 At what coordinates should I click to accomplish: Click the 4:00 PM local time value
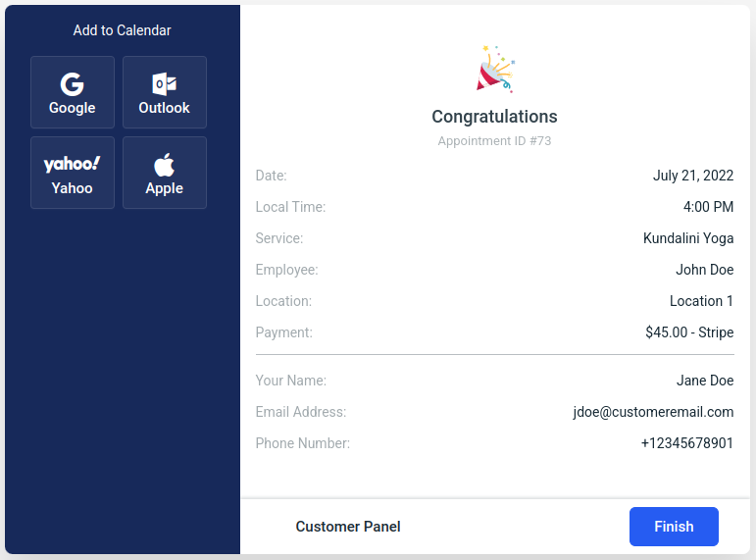[x=708, y=207]
